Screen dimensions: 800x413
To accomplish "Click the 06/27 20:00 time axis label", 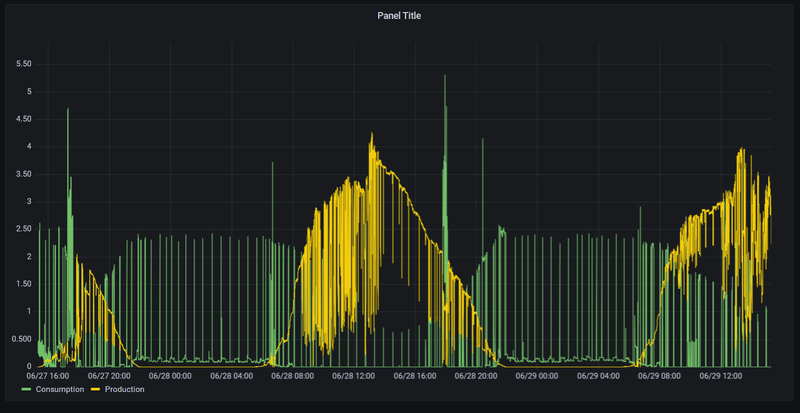I will [109, 376].
